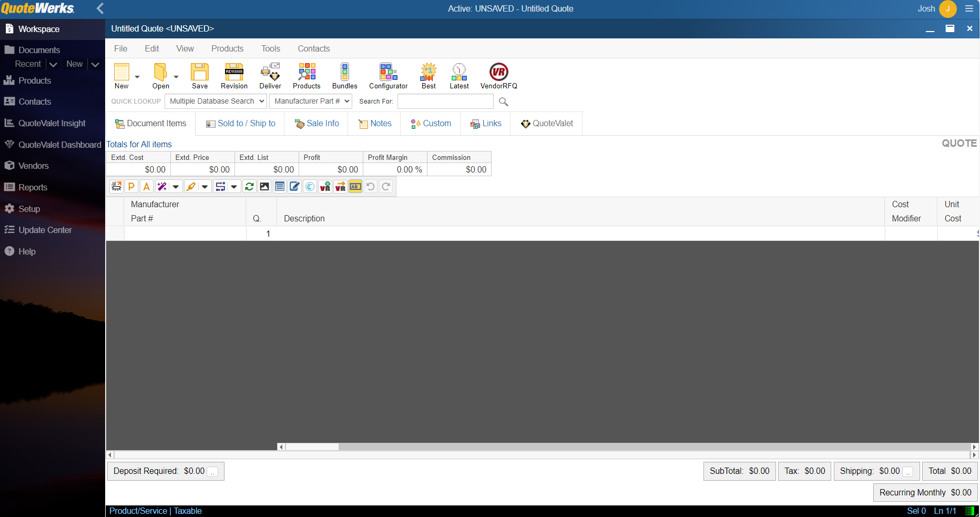Open the File menu
The height and width of the screenshot is (517, 980).
[120, 48]
